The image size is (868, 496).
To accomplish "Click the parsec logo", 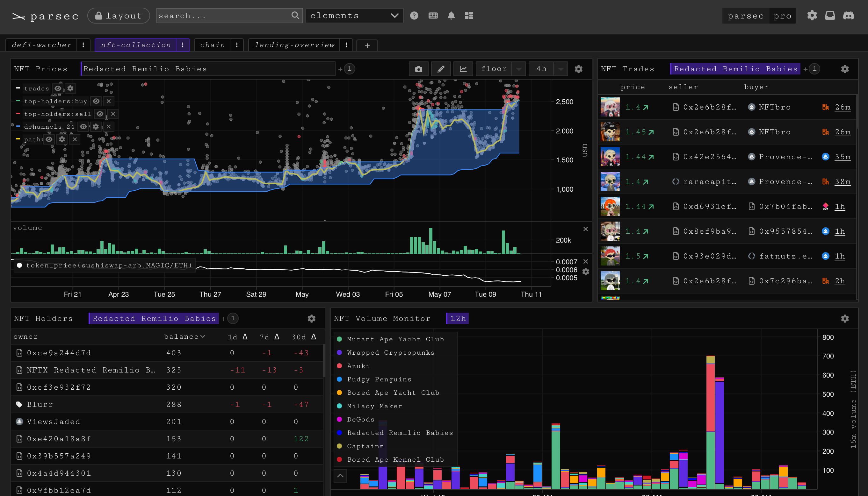I will tap(45, 16).
